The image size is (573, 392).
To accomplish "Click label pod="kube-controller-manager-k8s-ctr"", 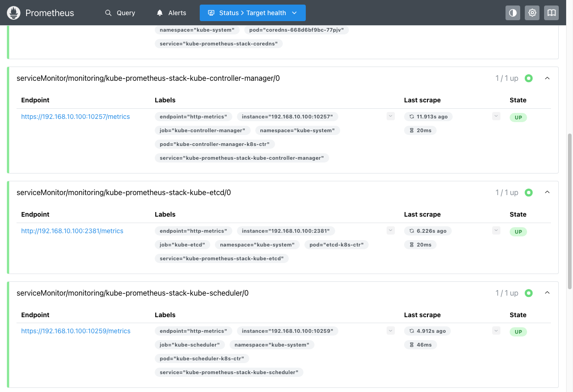I will pyautogui.click(x=215, y=144).
